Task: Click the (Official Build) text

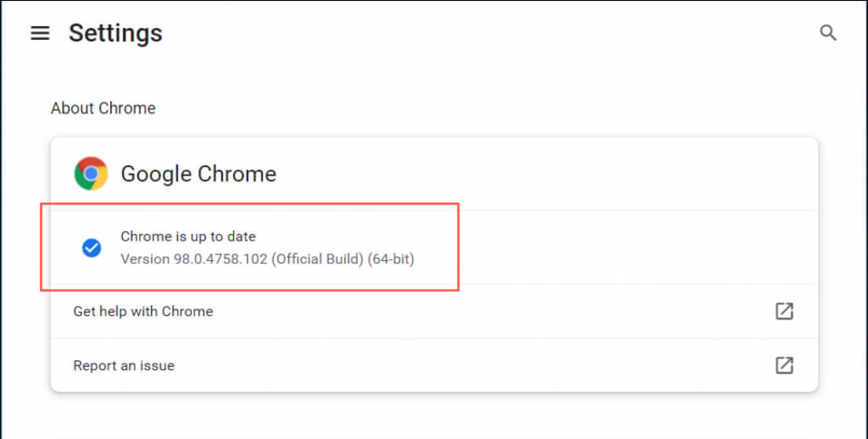Action: click(x=319, y=258)
